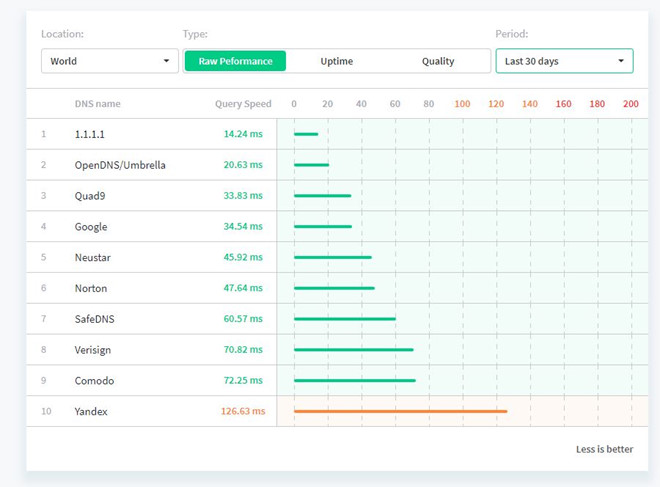The width and height of the screenshot is (660, 487).
Task: Switch to the Uptime tab
Action: click(x=336, y=61)
